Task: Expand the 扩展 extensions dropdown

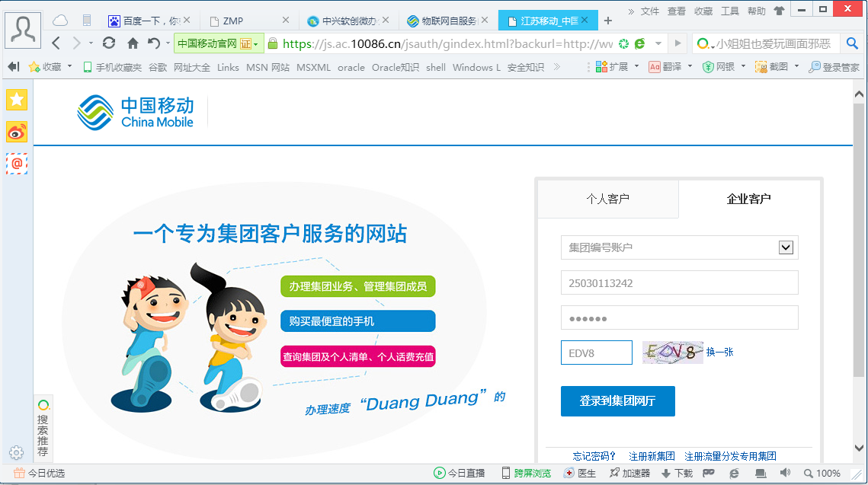Action: pos(636,66)
